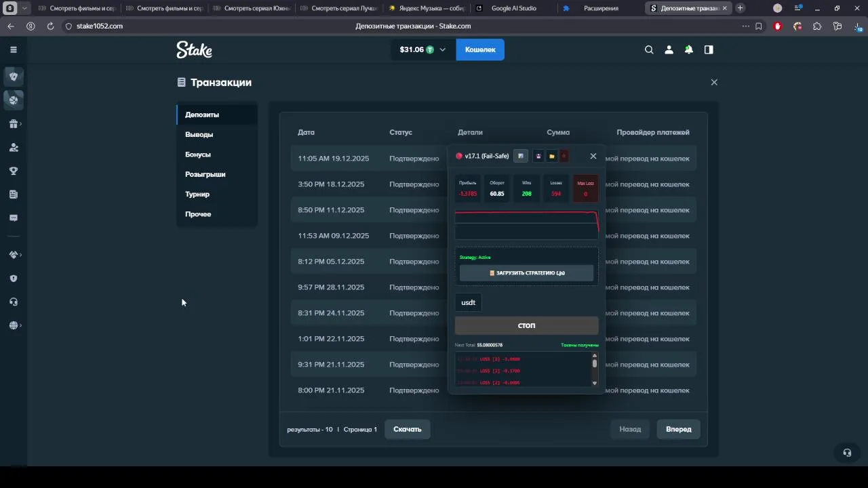Click the date 8:31 PM 24.11.2025
868x488 pixels.
tap(331, 313)
